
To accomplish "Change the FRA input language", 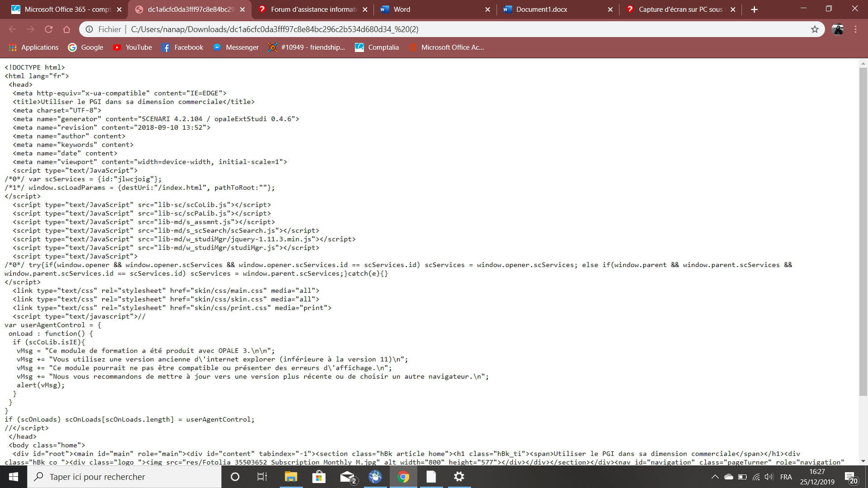I will pos(786,477).
